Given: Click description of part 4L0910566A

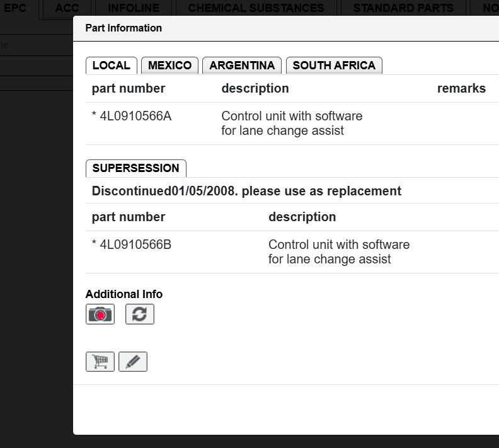Looking at the screenshot, I should (292, 123).
